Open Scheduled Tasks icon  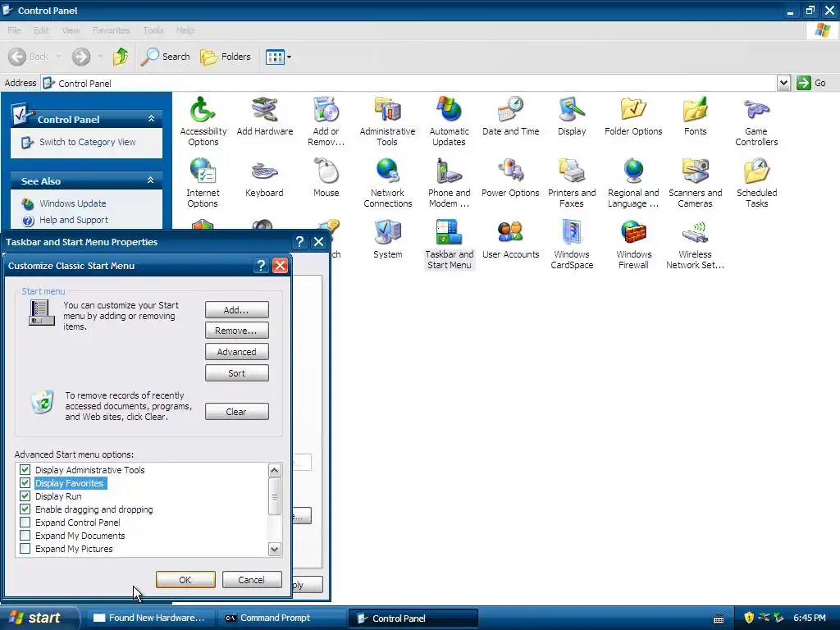coord(756,183)
